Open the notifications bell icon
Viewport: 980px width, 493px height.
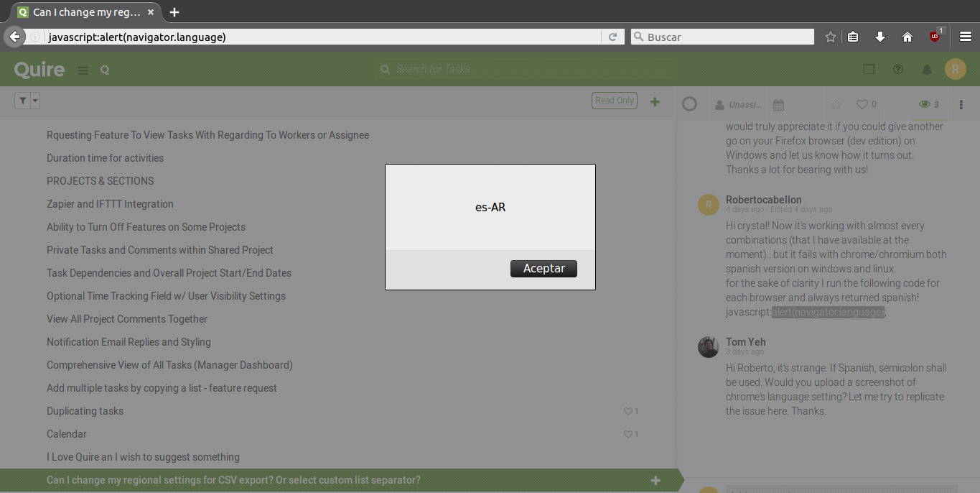927,69
